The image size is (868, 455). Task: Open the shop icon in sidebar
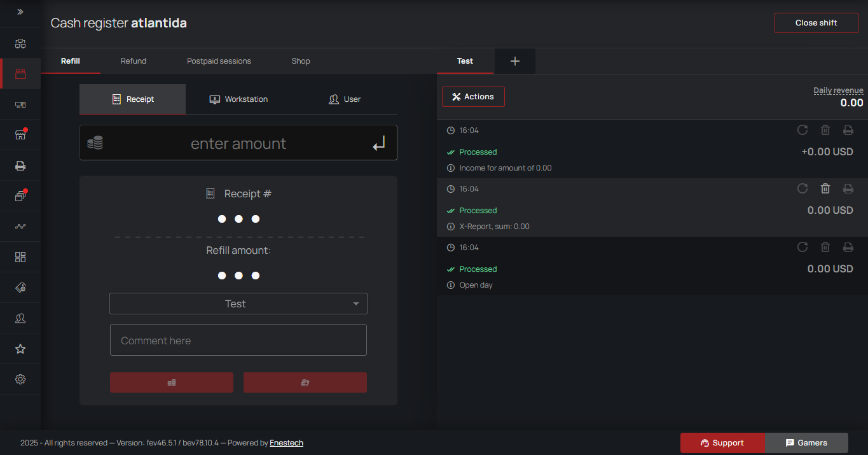20,135
